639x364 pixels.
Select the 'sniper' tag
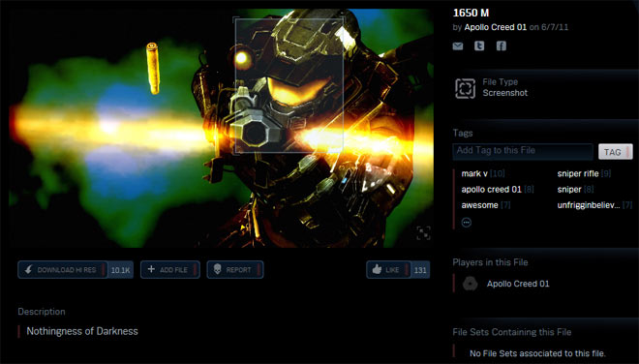tap(569, 190)
